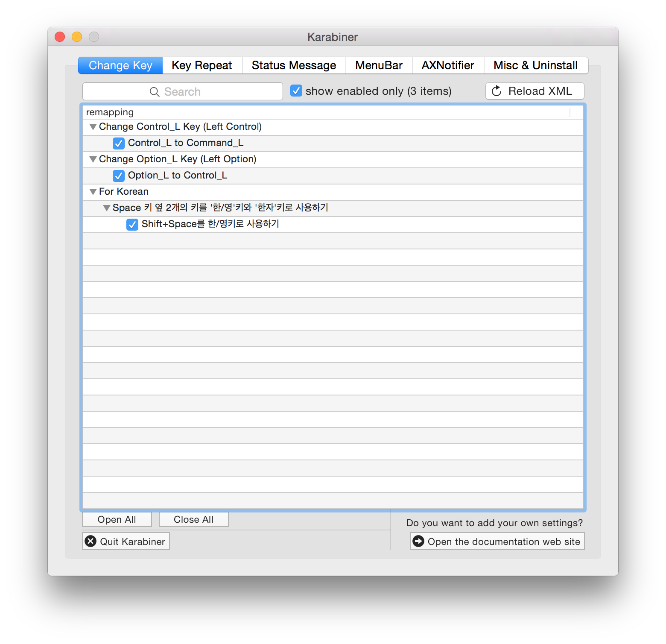This screenshot has height=644, width=666.
Task: Uncheck Option_L to Control_L
Action: pos(119,176)
